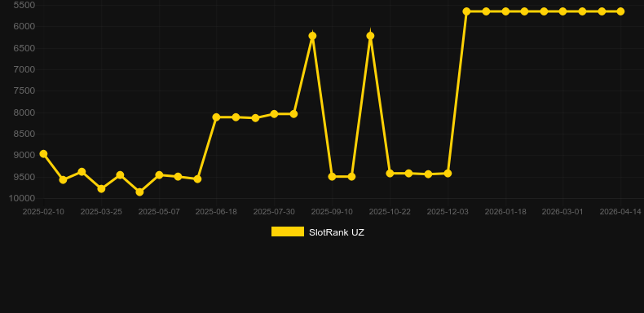Viewport: 644px width, 313px height.
Task: Click the y-axis label 9500
Action: pyautogui.click(x=24, y=177)
